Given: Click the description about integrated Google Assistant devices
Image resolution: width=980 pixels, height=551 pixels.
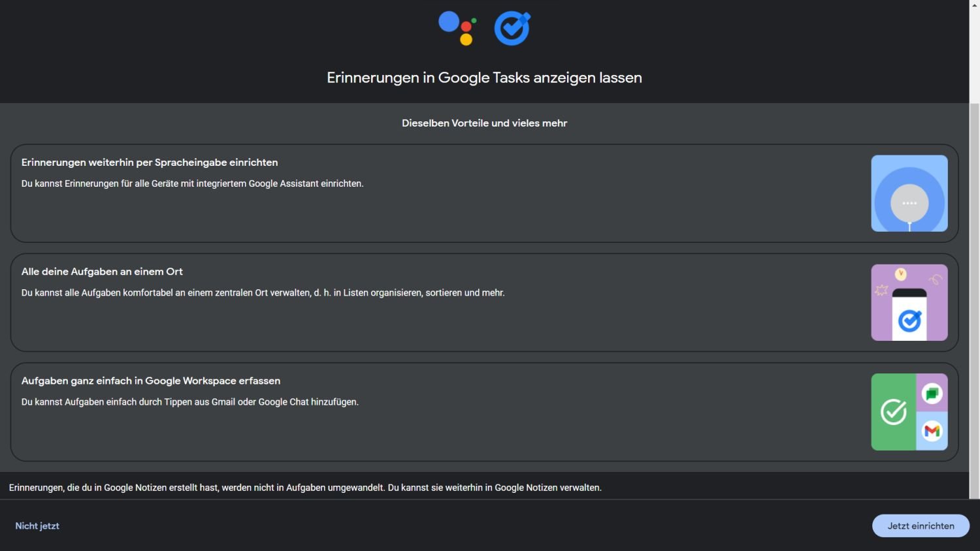Looking at the screenshot, I should (192, 184).
